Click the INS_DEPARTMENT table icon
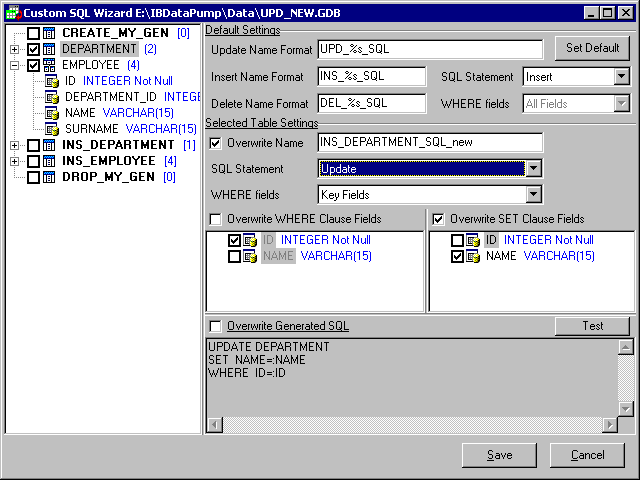The height and width of the screenshot is (480, 640). click(49, 145)
